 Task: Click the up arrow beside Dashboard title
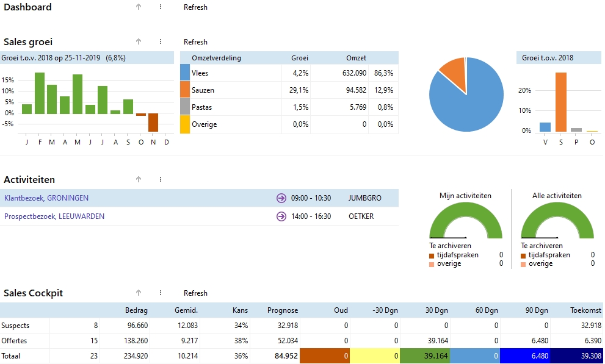(139, 7)
